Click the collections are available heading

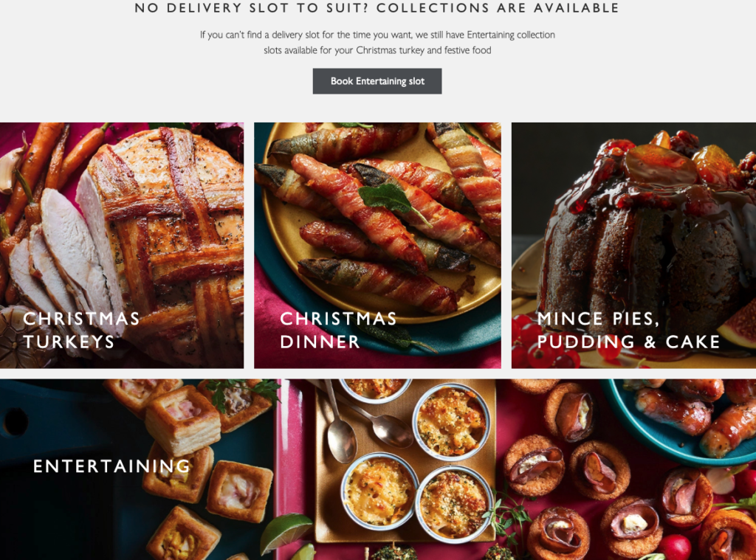tap(377, 8)
